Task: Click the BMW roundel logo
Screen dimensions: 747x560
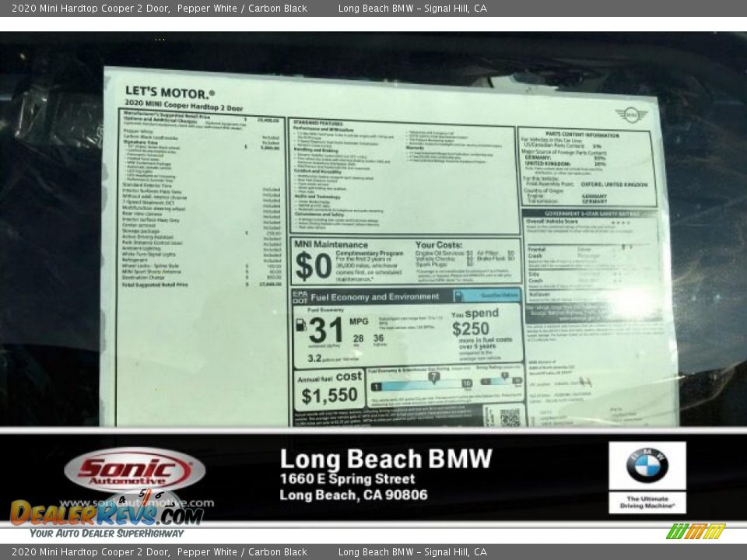Action: (x=647, y=466)
